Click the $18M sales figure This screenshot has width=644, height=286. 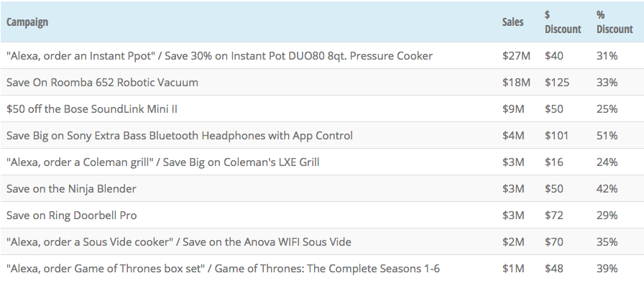coord(516,82)
